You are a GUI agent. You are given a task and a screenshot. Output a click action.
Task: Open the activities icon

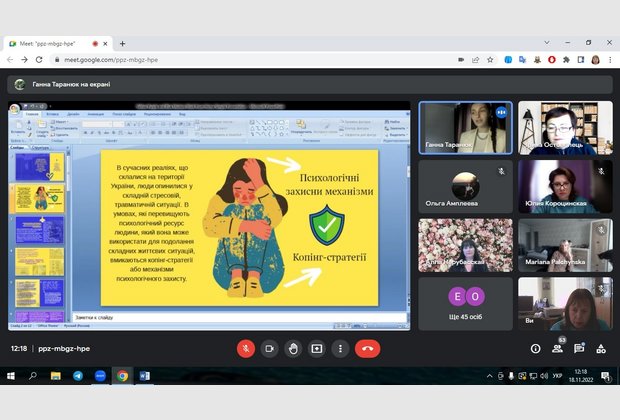coord(601,348)
